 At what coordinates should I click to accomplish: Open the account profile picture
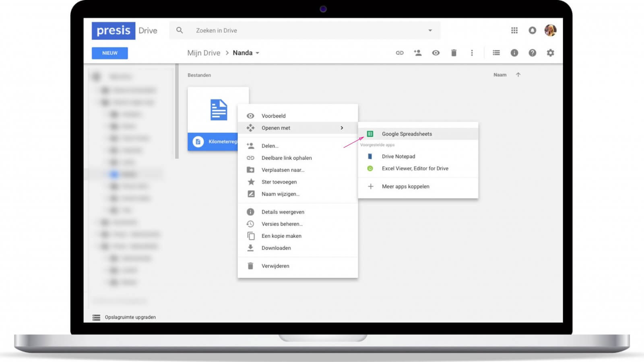[550, 30]
